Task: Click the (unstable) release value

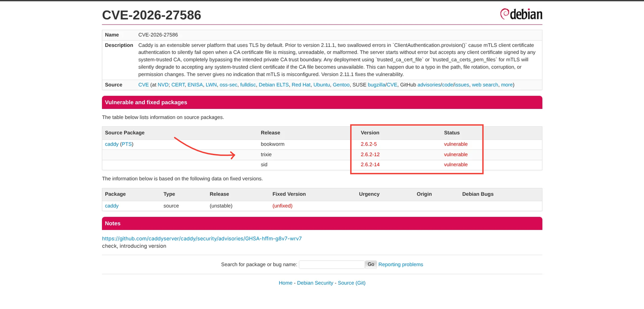Action: point(221,206)
